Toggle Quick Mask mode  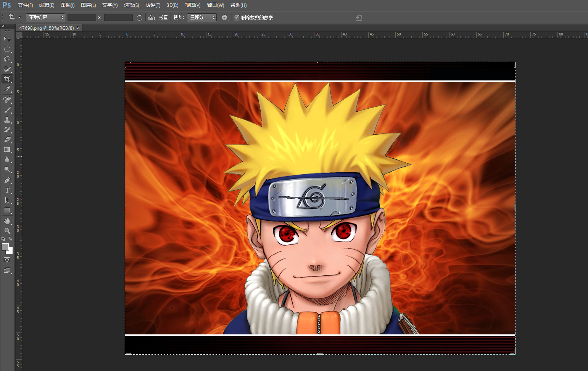[x=7, y=260]
